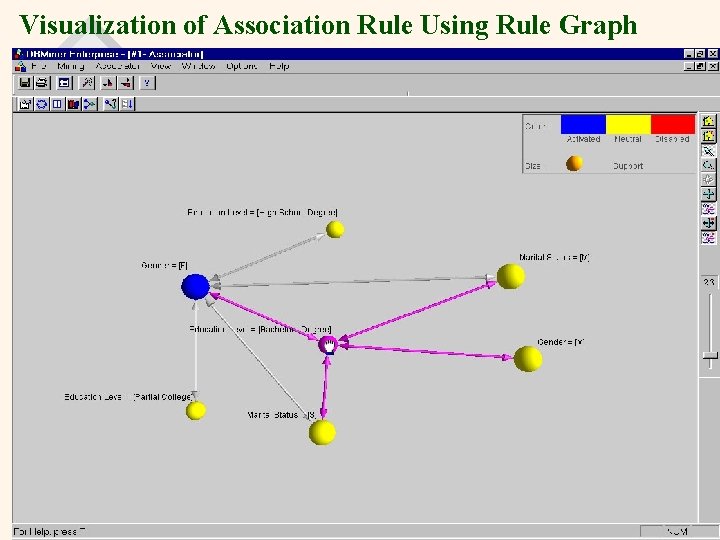Click the card window icon after Print
The height and width of the screenshot is (540, 720).
64,83
